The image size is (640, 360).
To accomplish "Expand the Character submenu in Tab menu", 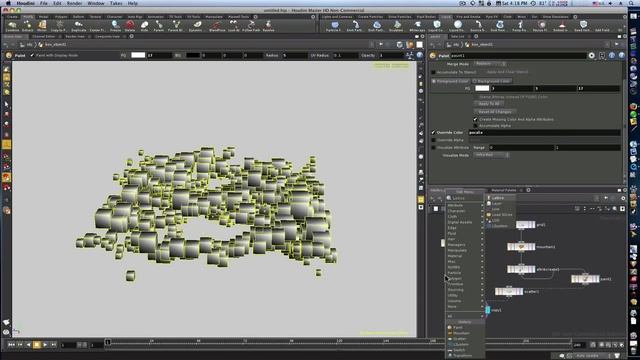I will pos(464,211).
